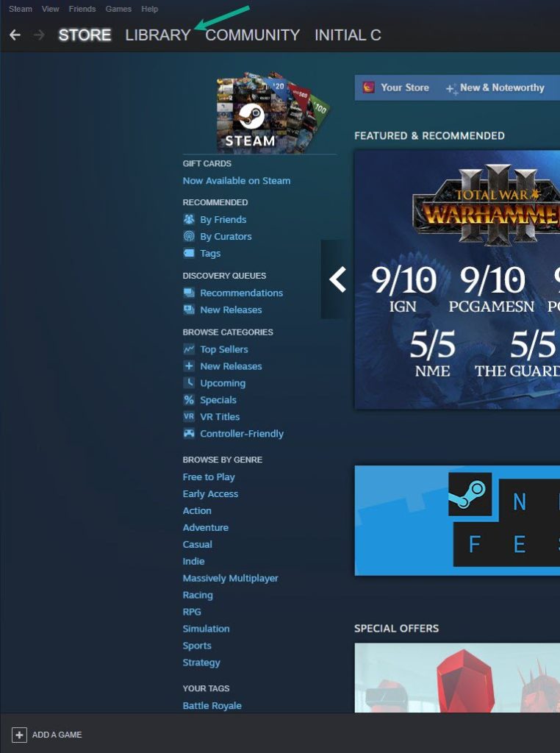The width and height of the screenshot is (560, 753).
Task: Browse Upcoming games
Action: 223,383
